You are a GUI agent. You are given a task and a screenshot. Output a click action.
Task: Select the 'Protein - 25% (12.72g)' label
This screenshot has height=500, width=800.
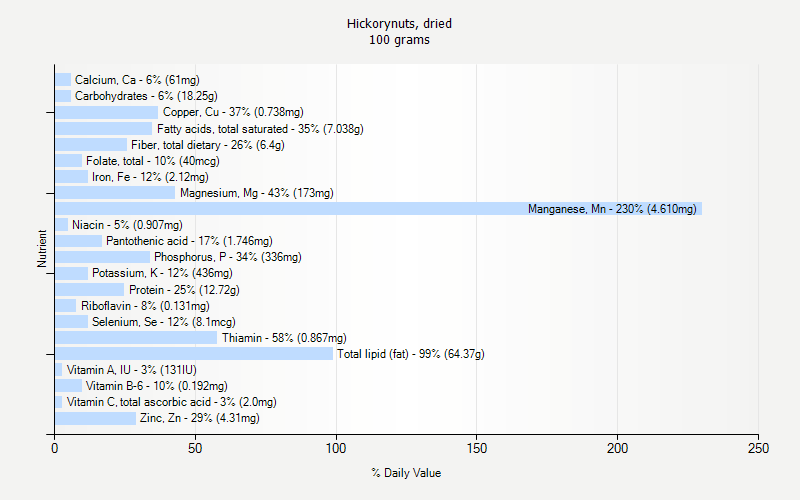[184, 290]
